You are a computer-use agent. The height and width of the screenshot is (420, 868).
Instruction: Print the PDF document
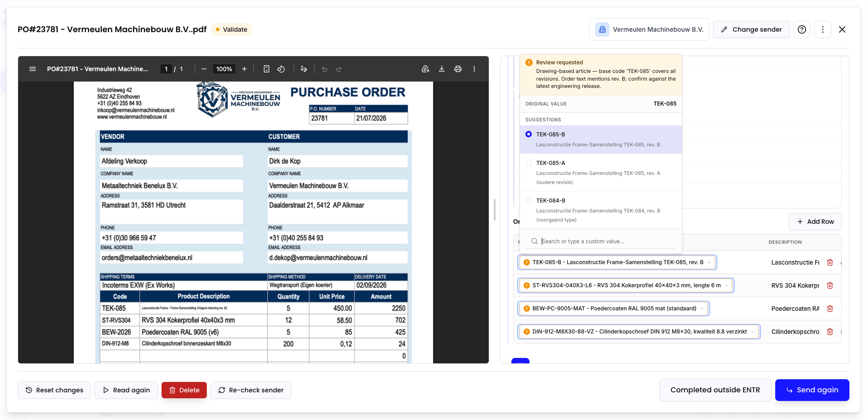pos(458,69)
